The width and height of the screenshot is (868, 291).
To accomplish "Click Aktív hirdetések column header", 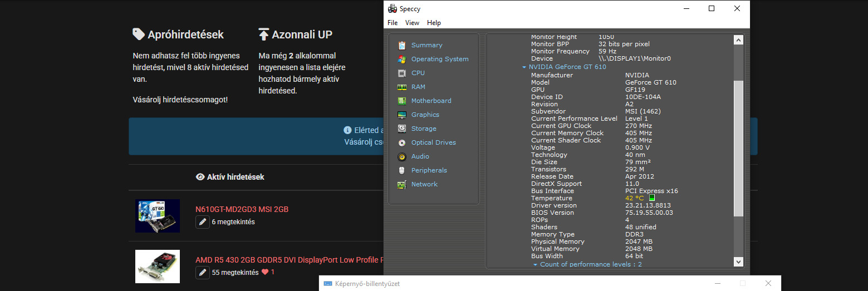I will [x=236, y=177].
